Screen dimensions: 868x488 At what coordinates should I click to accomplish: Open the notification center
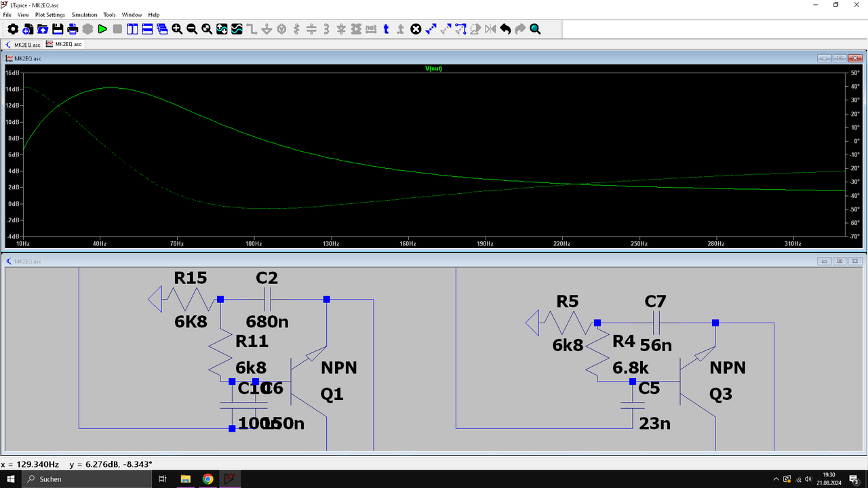tap(854, 479)
